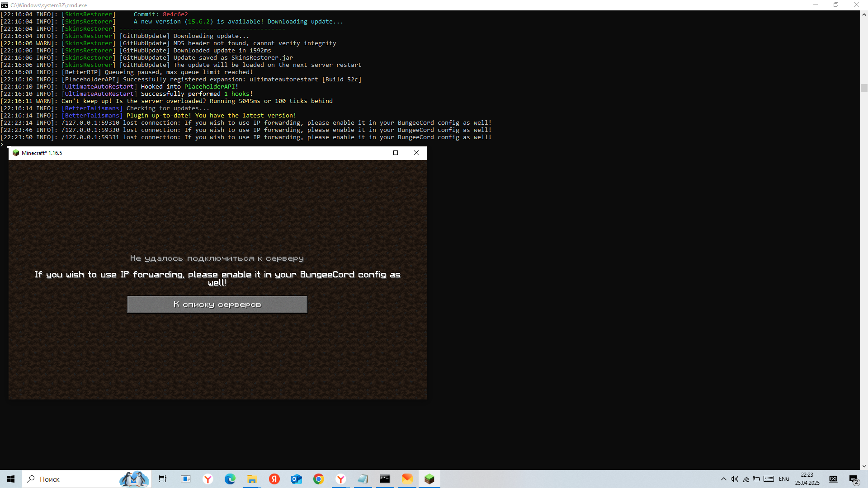The width and height of the screenshot is (868, 488).
Task: Click the PlaceholderAPI 'Successfully registered expansion' line
Action: click(x=181, y=80)
